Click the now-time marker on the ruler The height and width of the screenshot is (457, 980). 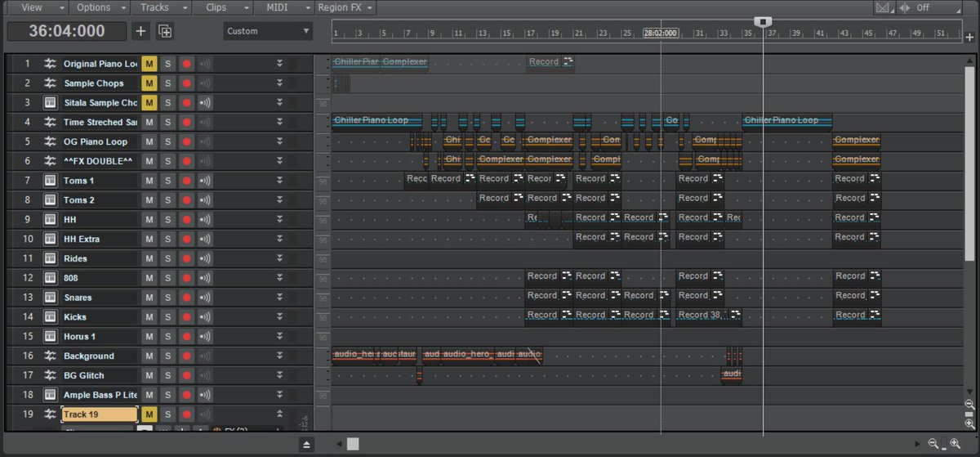(x=763, y=22)
